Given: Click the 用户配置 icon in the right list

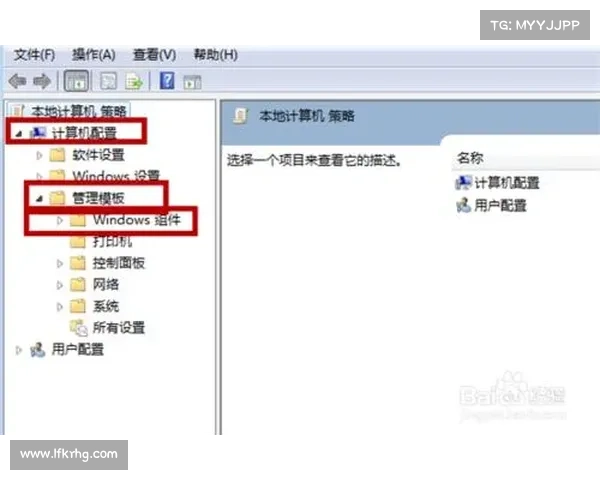Looking at the screenshot, I should point(464,205).
